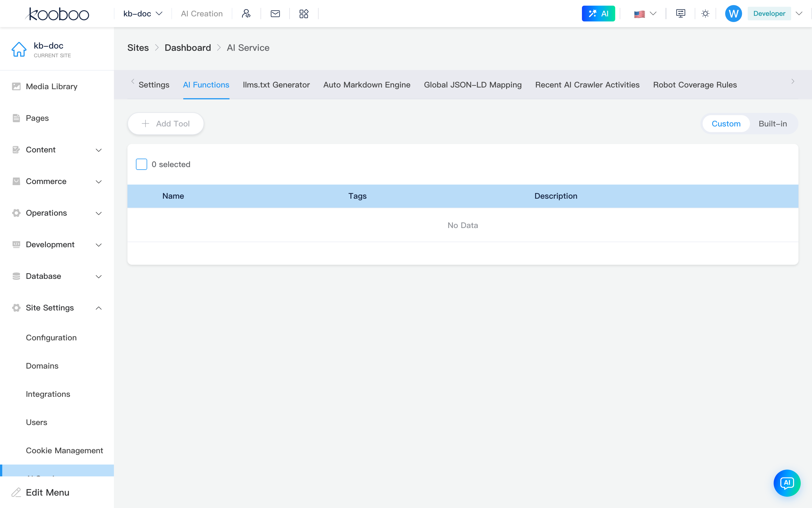Switch to the Custom tools view
The height and width of the screenshot is (508, 812).
click(x=726, y=124)
